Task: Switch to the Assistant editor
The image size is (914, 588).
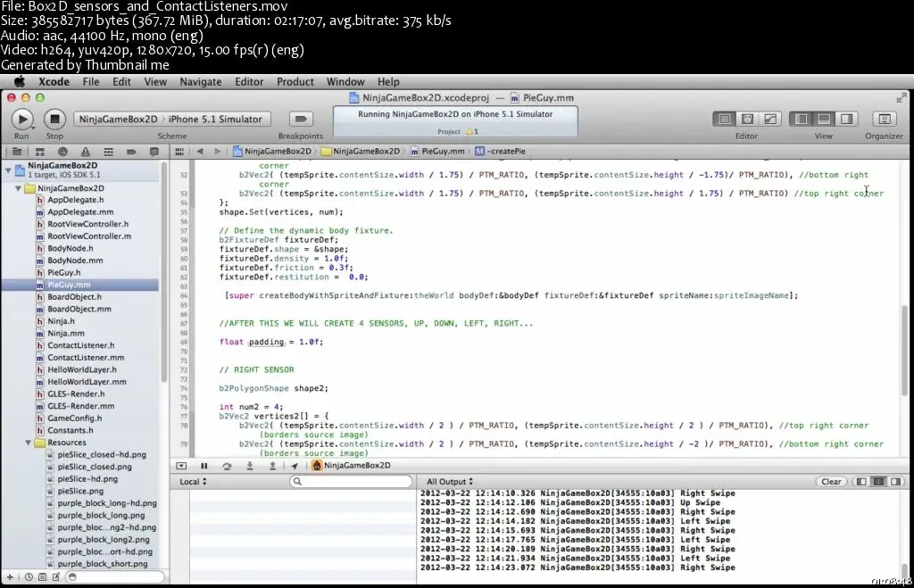Action: point(747,119)
